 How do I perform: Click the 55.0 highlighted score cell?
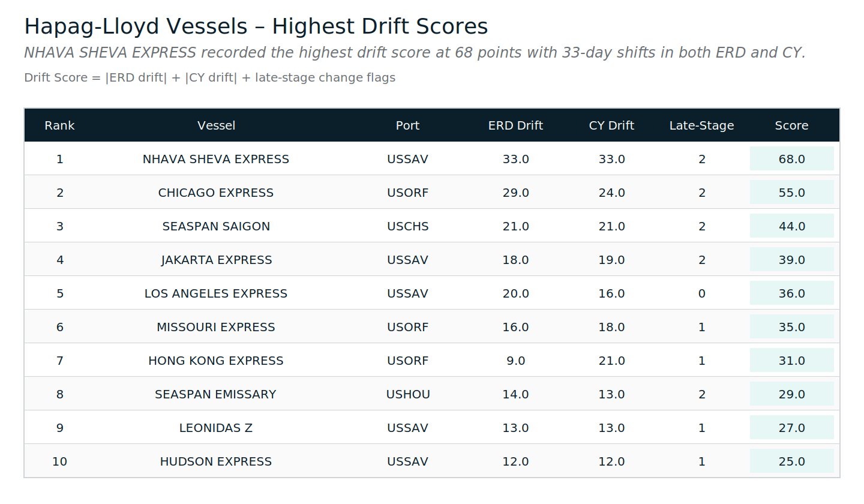point(791,193)
